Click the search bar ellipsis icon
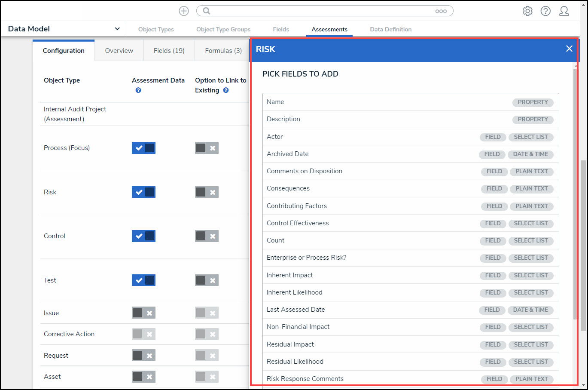The width and height of the screenshot is (588, 390). [x=441, y=11]
